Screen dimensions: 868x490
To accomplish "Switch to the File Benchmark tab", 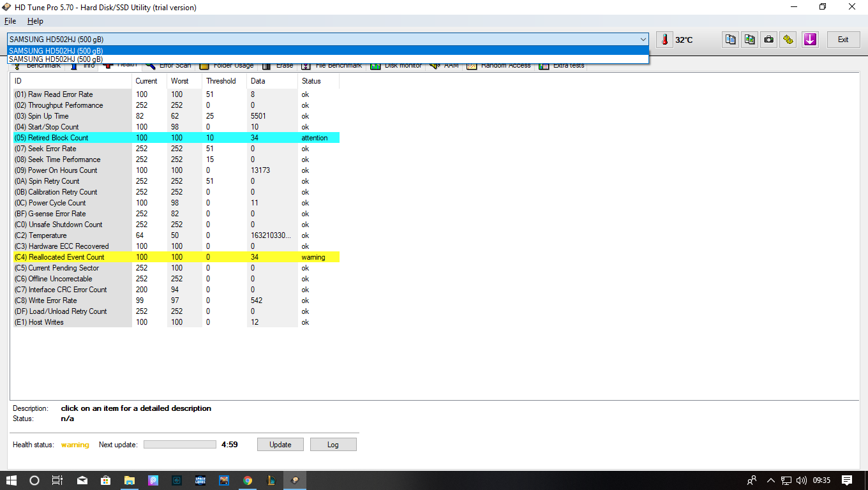I will (x=331, y=65).
